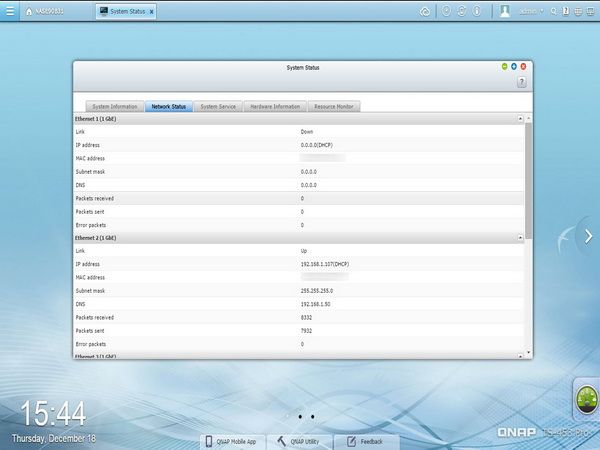Image resolution: width=600 pixels, height=450 pixels.
Task: Collapse the Ethernet 3 section arrow
Action: pyautogui.click(x=520, y=356)
